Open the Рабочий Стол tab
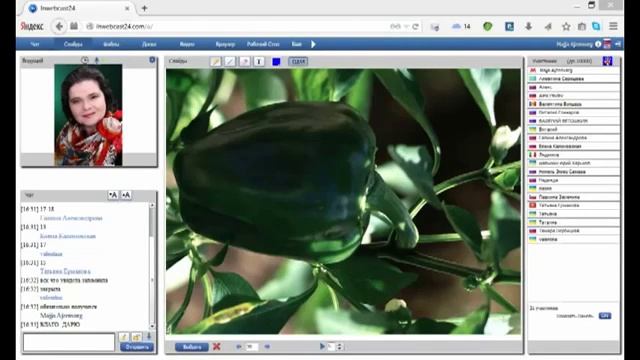 coord(263,44)
